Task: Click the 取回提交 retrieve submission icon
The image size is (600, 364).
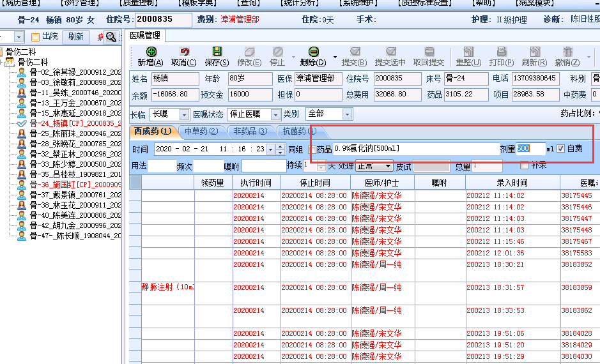Action: coord(429,52)
